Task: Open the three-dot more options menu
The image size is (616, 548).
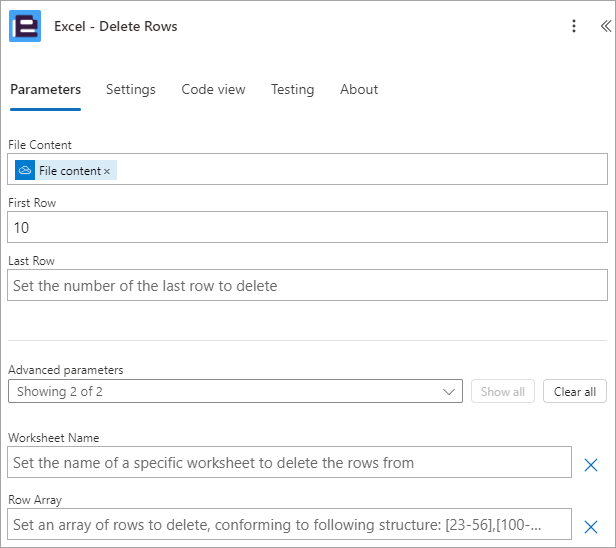Action: (574, 26)
